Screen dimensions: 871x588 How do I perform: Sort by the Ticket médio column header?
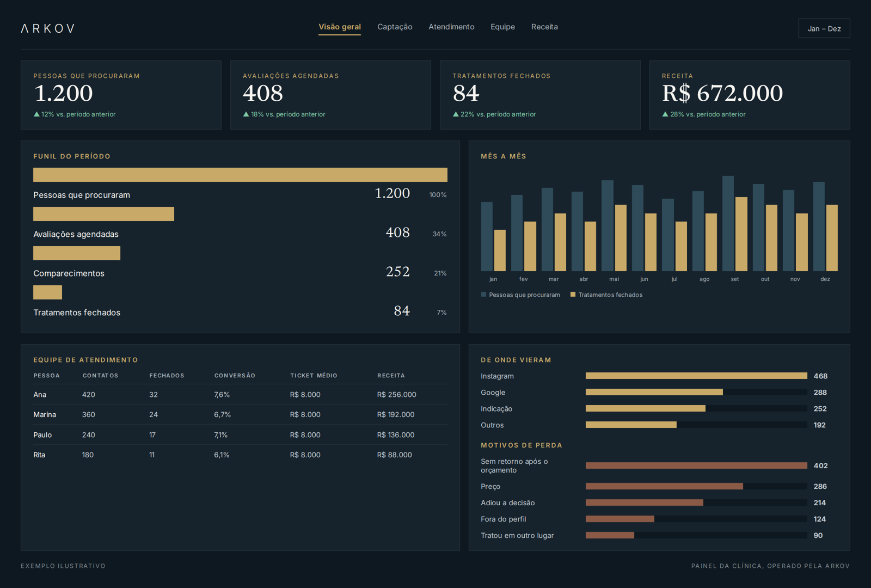point(314,376)
